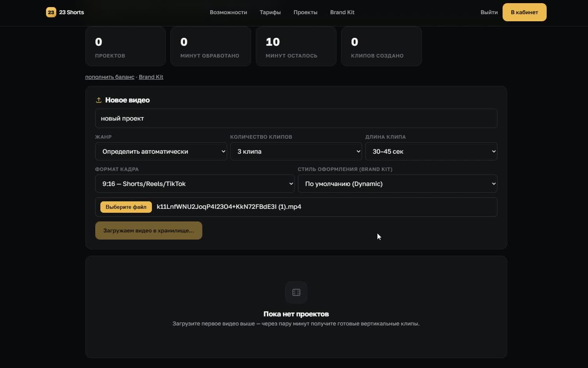The height and width of the screenshot is (368, 588).
Task: Change the Формат кадра selection
Action: (x=195, y=184)
